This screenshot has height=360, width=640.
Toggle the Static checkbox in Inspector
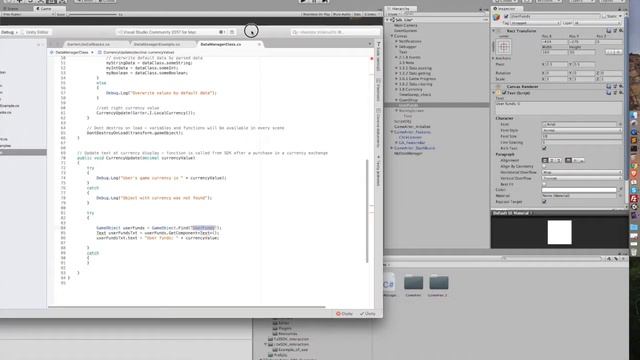[604, 16]
